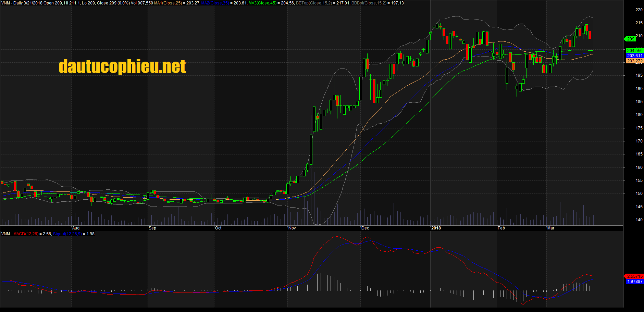This screenshot has width=644, height=312.
Task: Click the MA1(Close,25) = 203.27 legend label
Action: point(177,3)
